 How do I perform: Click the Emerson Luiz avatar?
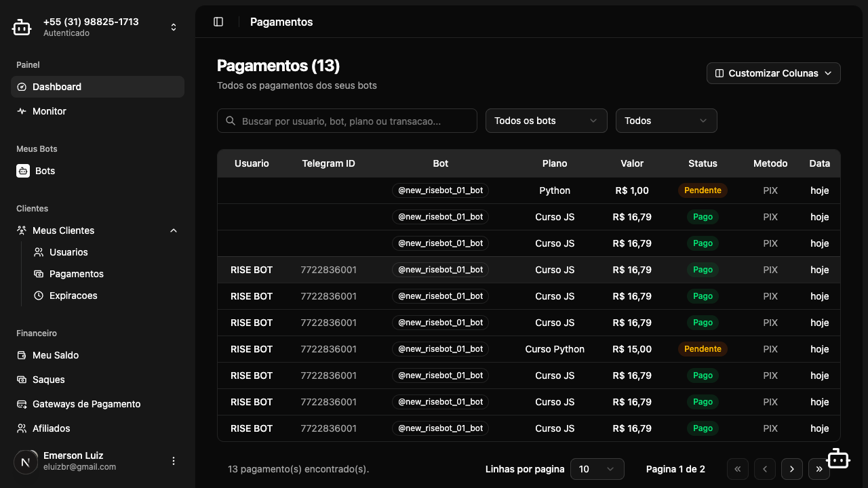click(x=26, y=462)
